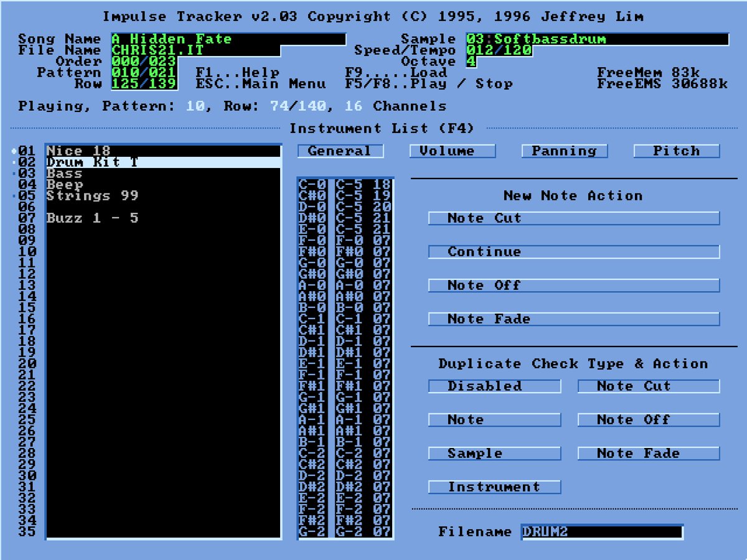
Task: Click the F9.....Load hint
Action: click(x=397, y=73)
